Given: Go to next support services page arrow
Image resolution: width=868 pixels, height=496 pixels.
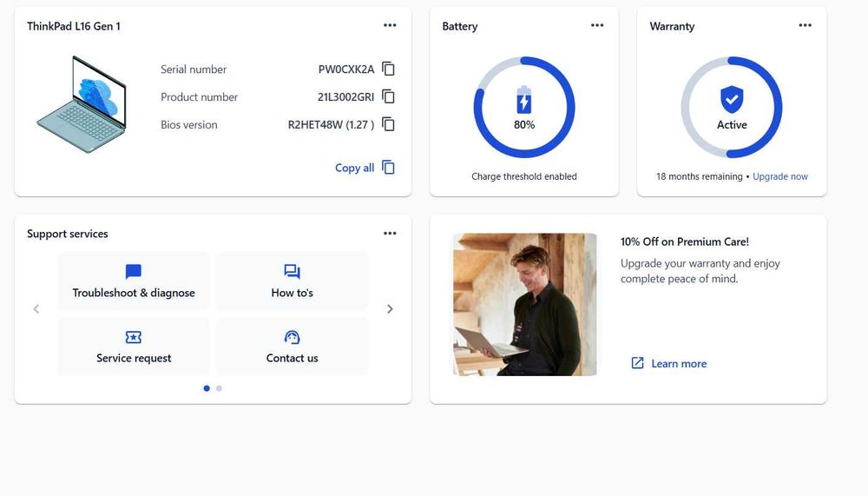Looking at the screenshot, I should pyautogui.click(x=390, y=308).
